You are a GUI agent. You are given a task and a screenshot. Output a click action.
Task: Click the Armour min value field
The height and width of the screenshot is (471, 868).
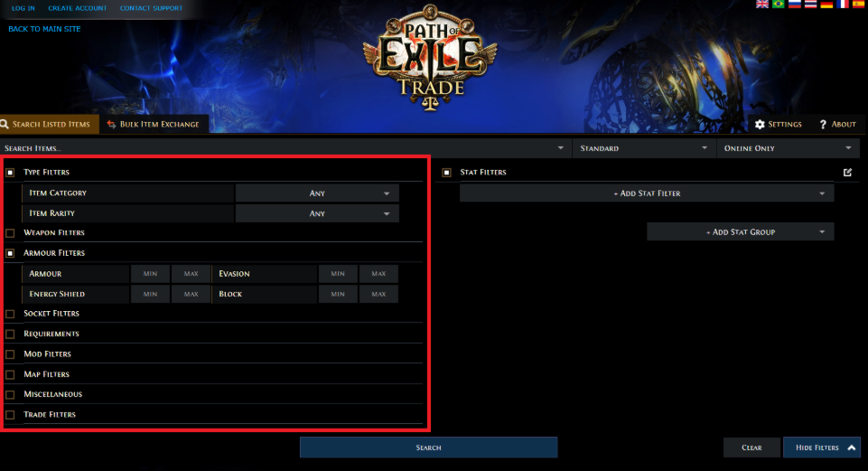click(x=150, y=274)
